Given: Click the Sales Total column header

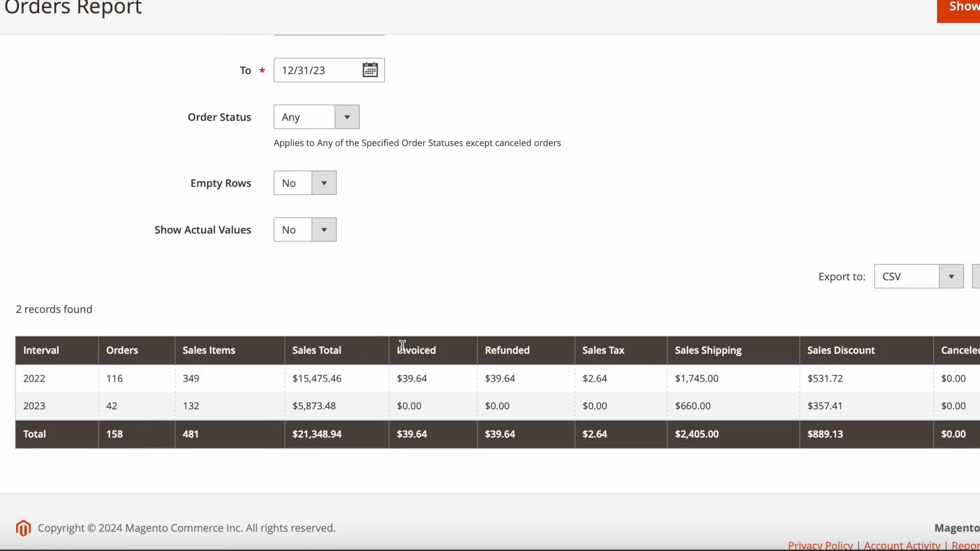Looking at the screenshot, I should tap(316, 350).
